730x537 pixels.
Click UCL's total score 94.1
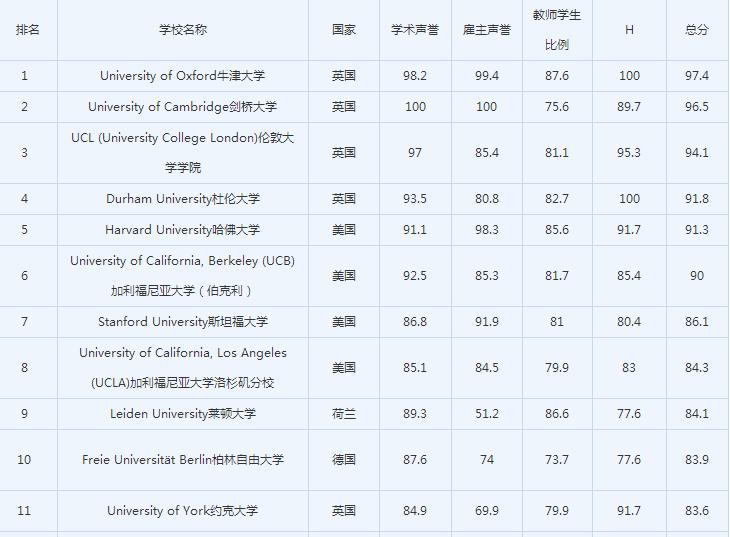[x=697, y=153]
